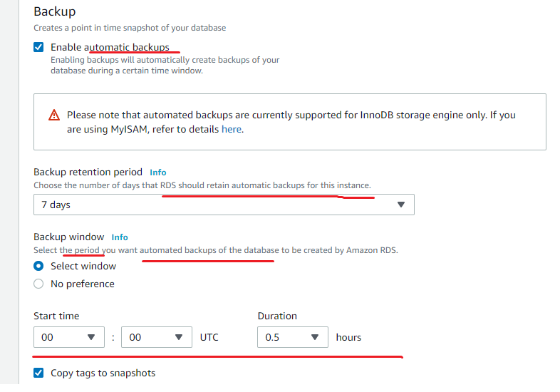
Task: Uncheck Copy tags to snapshots
Action: (38, 373)
